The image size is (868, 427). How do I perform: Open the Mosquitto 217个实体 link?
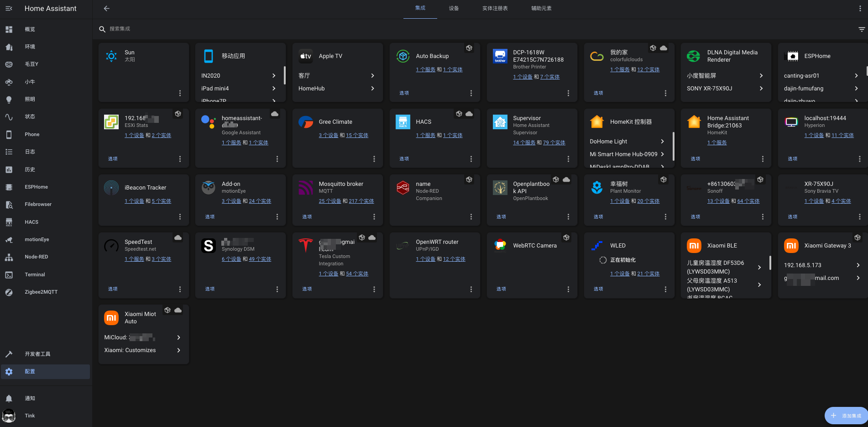click(361, 201)
